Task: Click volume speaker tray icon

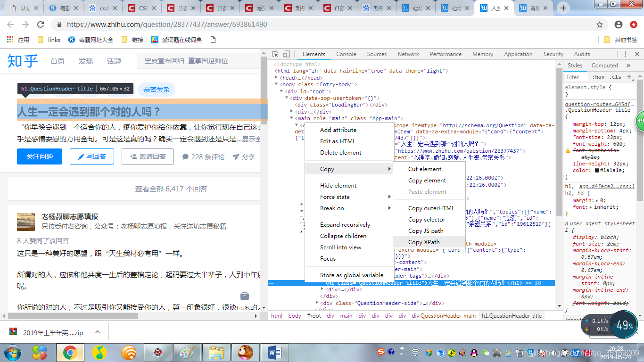Action: point(463,353)
